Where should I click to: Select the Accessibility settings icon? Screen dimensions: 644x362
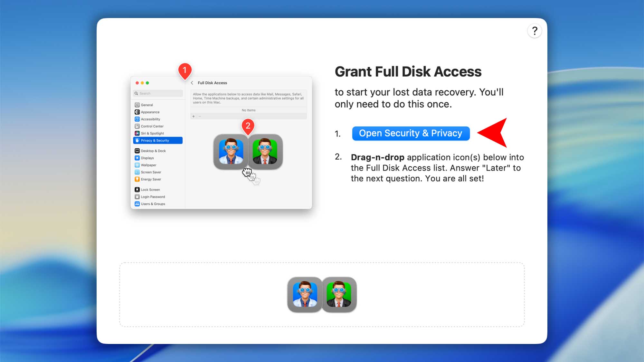(137, 119)
